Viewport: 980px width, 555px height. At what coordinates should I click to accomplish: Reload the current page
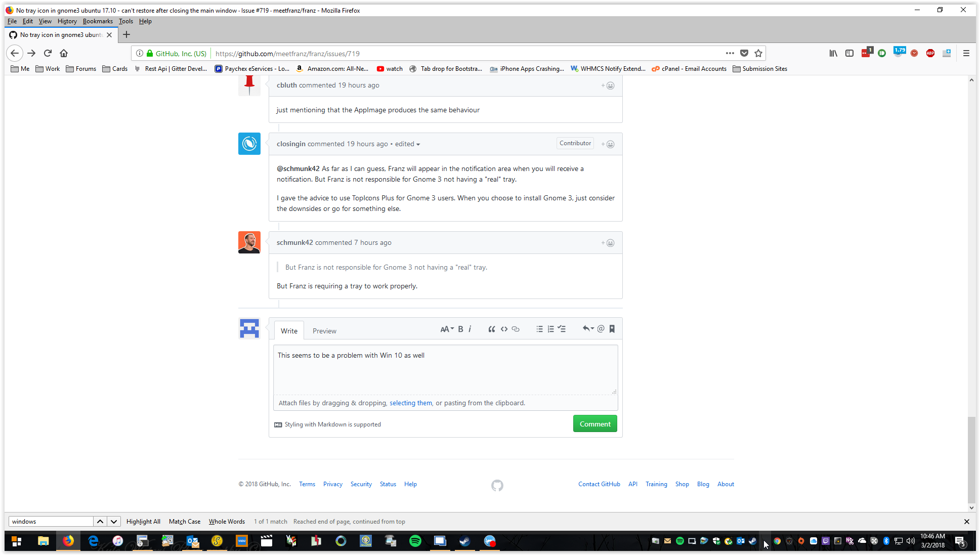[x=48, y=53]
